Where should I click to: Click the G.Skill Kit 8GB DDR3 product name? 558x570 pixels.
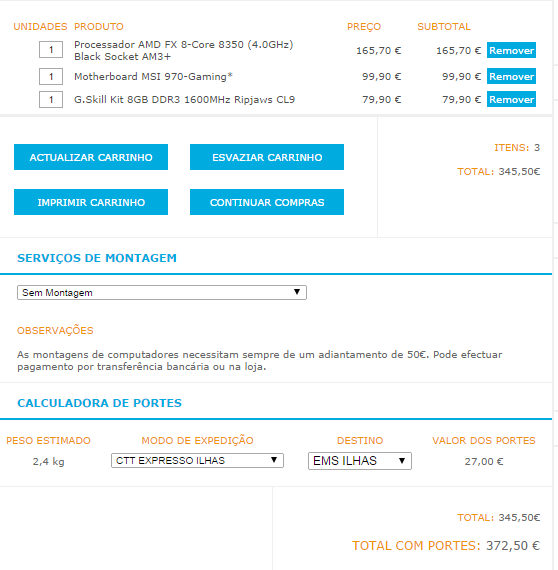184,100
